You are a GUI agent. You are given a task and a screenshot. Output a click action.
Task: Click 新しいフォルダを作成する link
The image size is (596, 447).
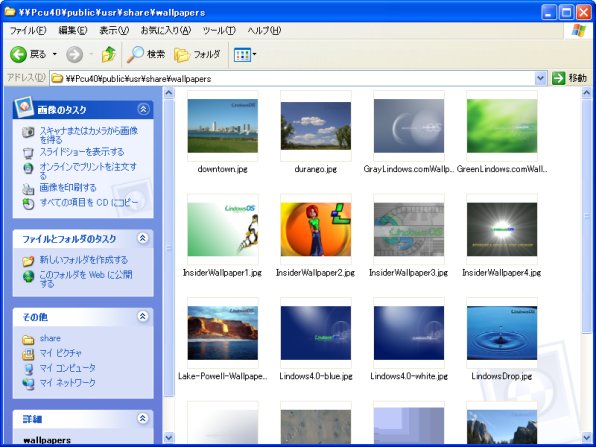click(84, 260)
